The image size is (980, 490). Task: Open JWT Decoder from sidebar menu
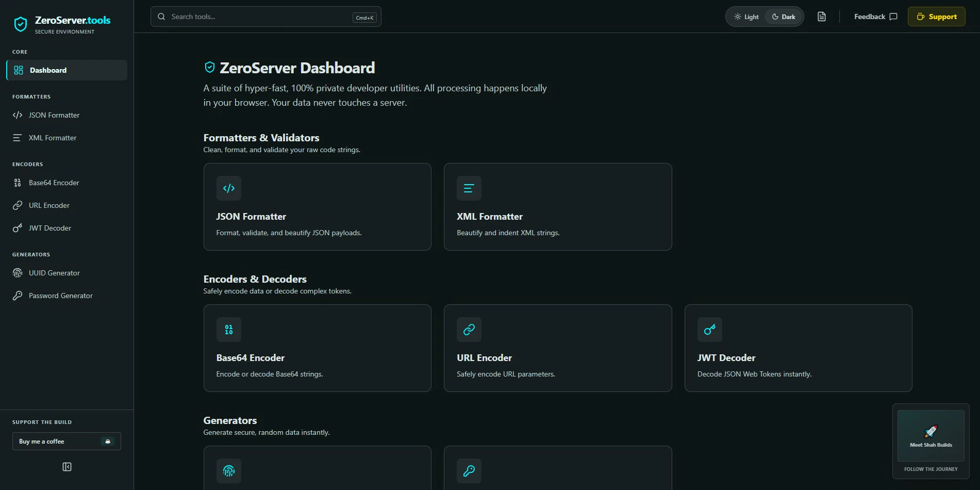67,228
